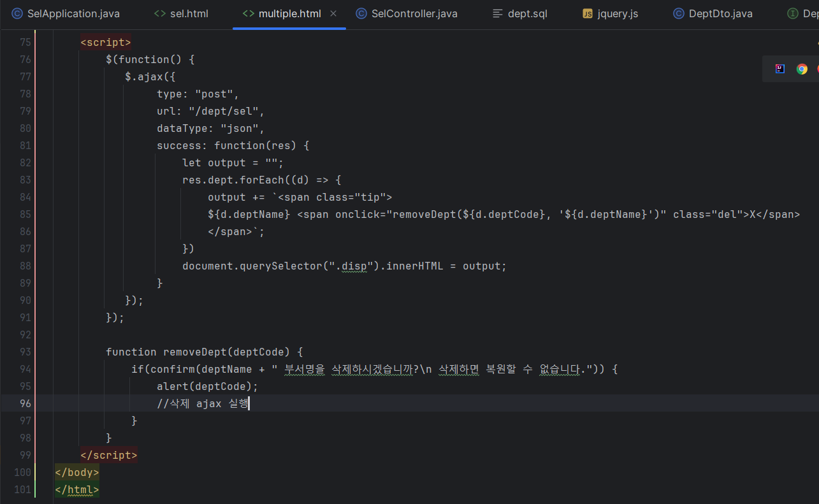Close the multiple.html tab
Viewport: 819px width, 504px height.
[333, 13]
